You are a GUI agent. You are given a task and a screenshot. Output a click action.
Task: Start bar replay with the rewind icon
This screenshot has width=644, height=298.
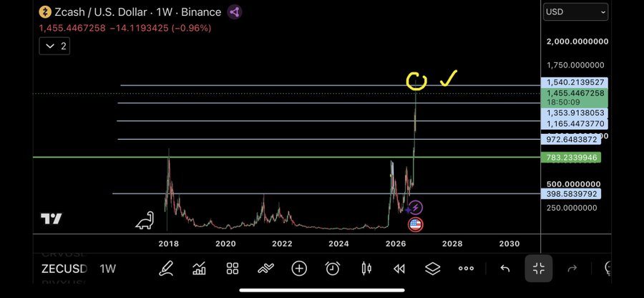click(x=399, y=269)
